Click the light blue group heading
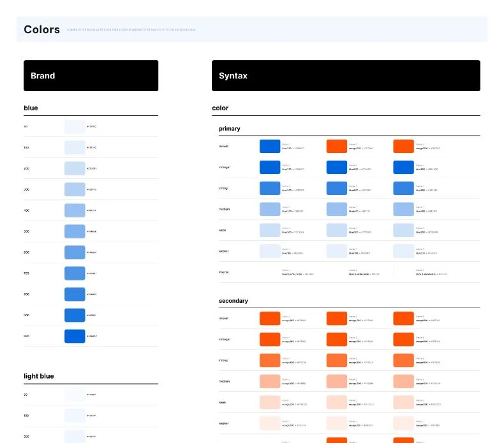 (x=39, y=376)
